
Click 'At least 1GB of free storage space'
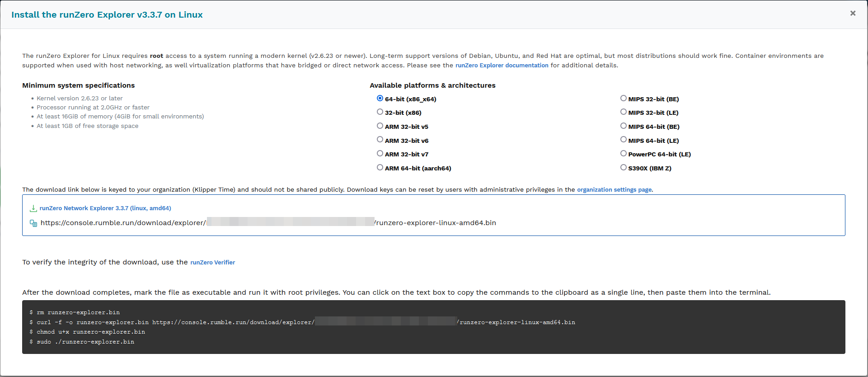[88, 126]
